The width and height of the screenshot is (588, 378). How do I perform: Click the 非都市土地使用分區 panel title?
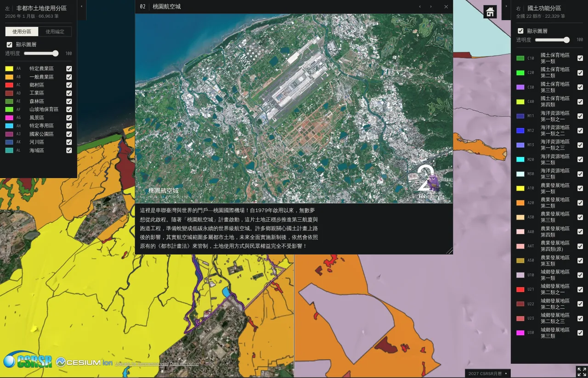pyautogui.click(x=41, y=8)
